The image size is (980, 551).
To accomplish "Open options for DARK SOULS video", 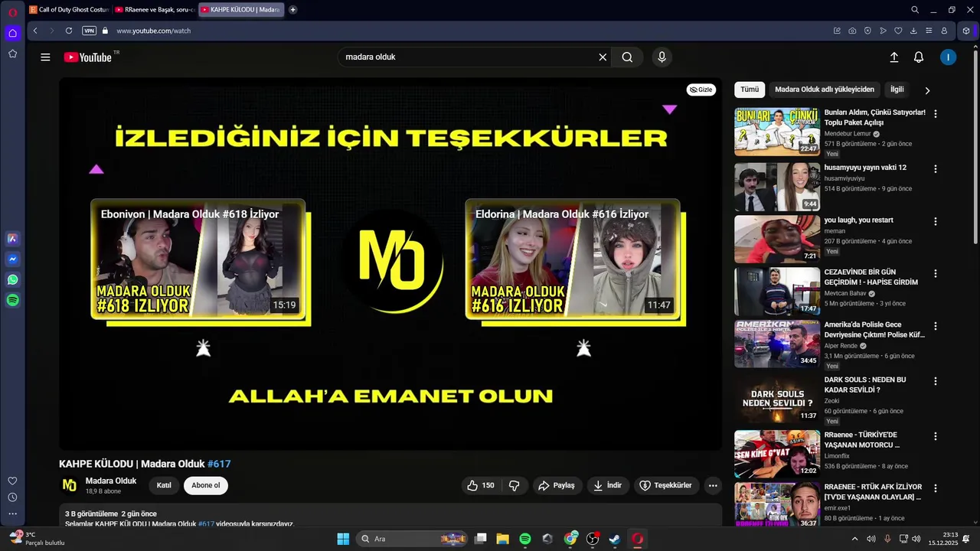I will [x=935, y=381].
